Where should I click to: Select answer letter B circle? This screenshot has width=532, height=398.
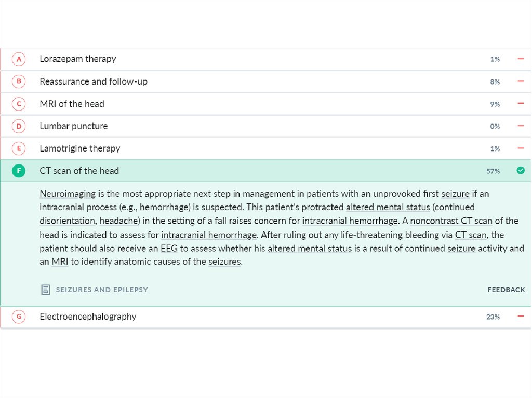click(19, 81)
